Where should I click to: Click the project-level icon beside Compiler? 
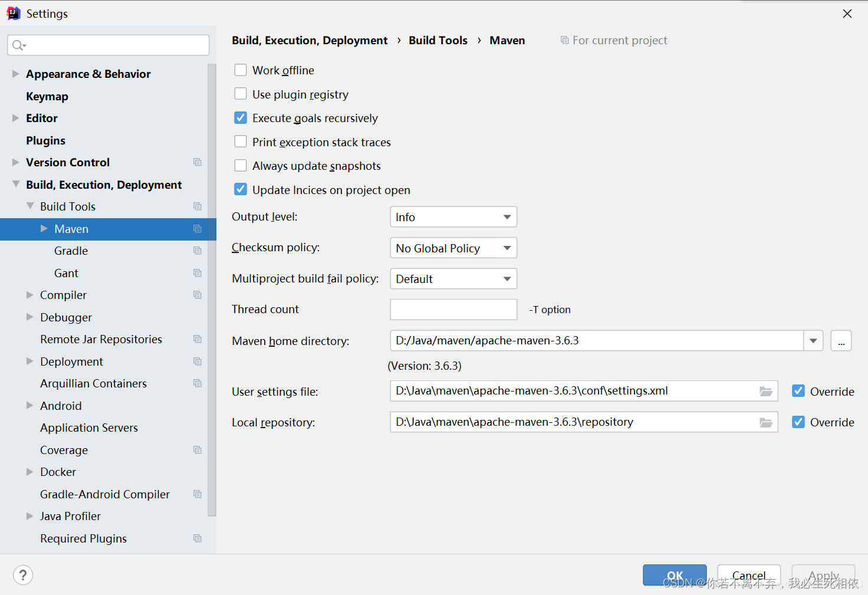(x=198, y=295)
